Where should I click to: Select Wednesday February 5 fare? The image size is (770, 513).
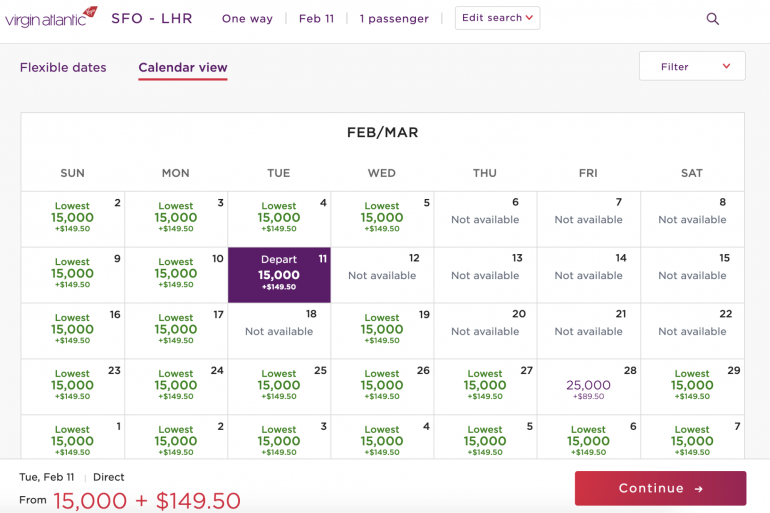382,218
